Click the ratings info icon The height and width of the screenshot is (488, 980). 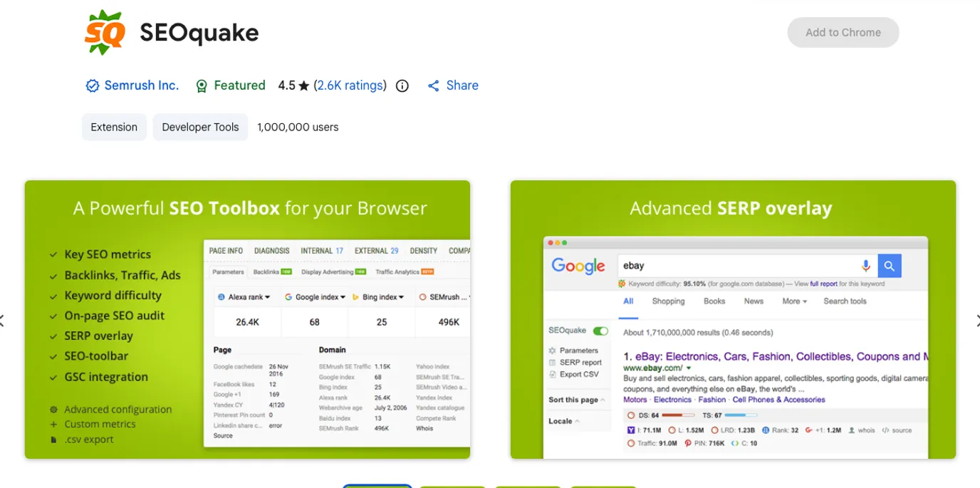pyautogui.click(x=402, y=86)
